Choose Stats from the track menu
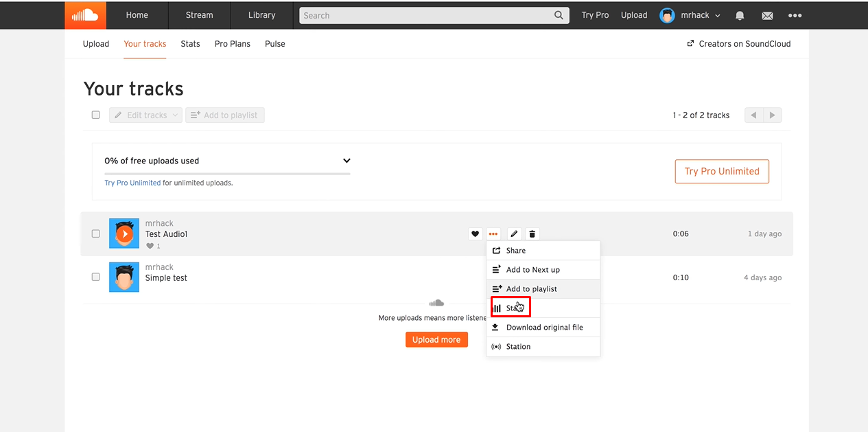Screen dimensions: 868x432 click(x=543, y=308)
